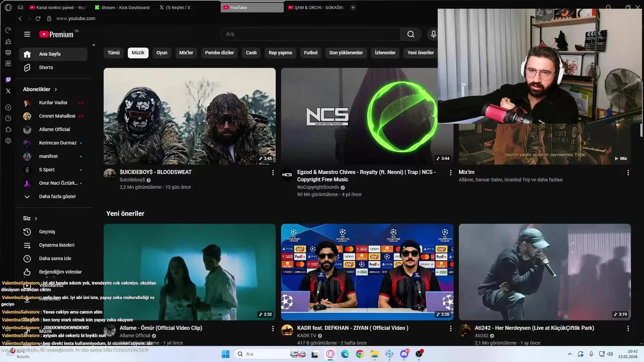Collapse sidebar with the small up arrow

93,45
